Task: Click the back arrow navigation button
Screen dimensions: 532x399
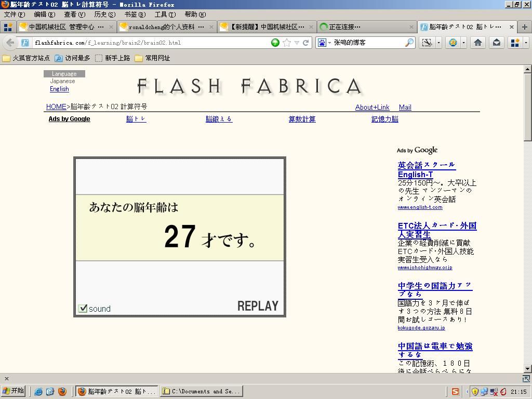Action: pyautogui.click(x=10, y=43)
